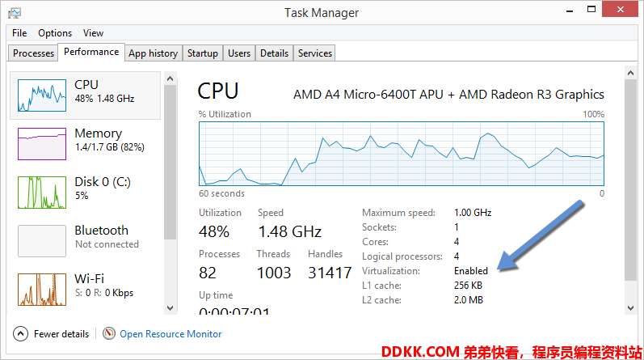Switch to the Services tab
644x360 pixels.
point(315,53)
